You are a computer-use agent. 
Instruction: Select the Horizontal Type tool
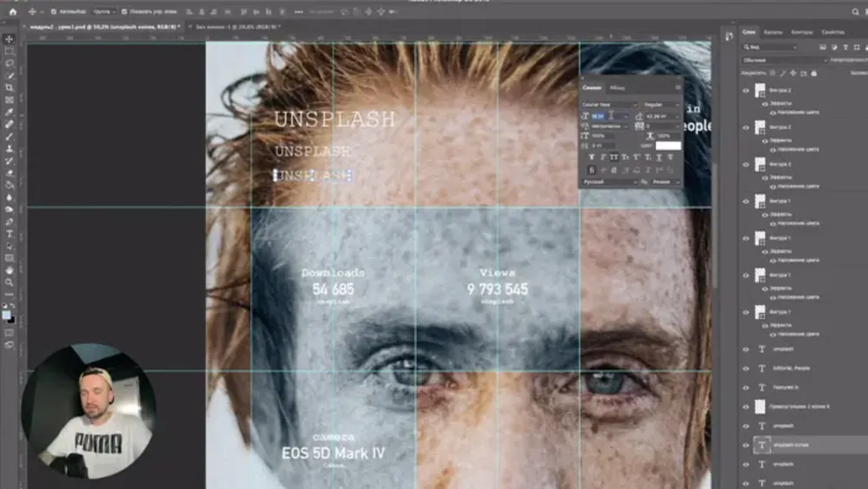(x=9, y=234)
